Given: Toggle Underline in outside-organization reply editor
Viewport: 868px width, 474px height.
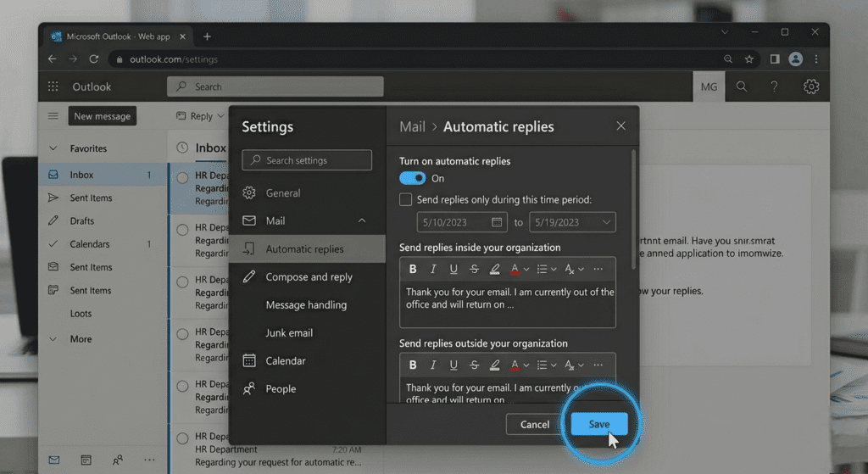Looking at the screenshot, I should click(x=453, y=365).
